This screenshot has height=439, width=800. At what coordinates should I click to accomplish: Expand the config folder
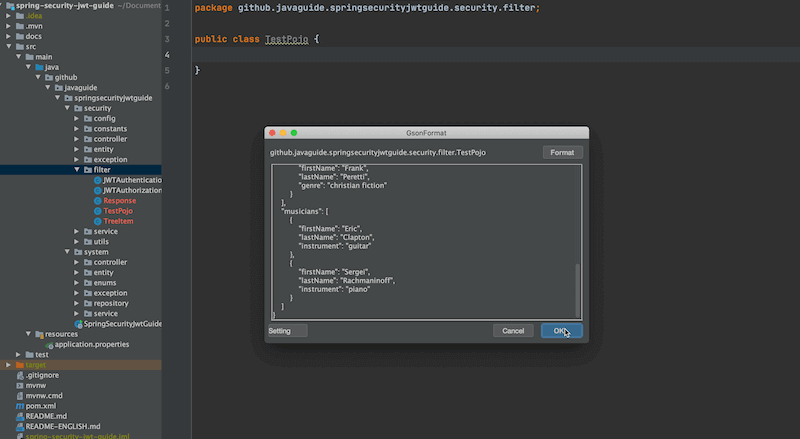[77, 118]
